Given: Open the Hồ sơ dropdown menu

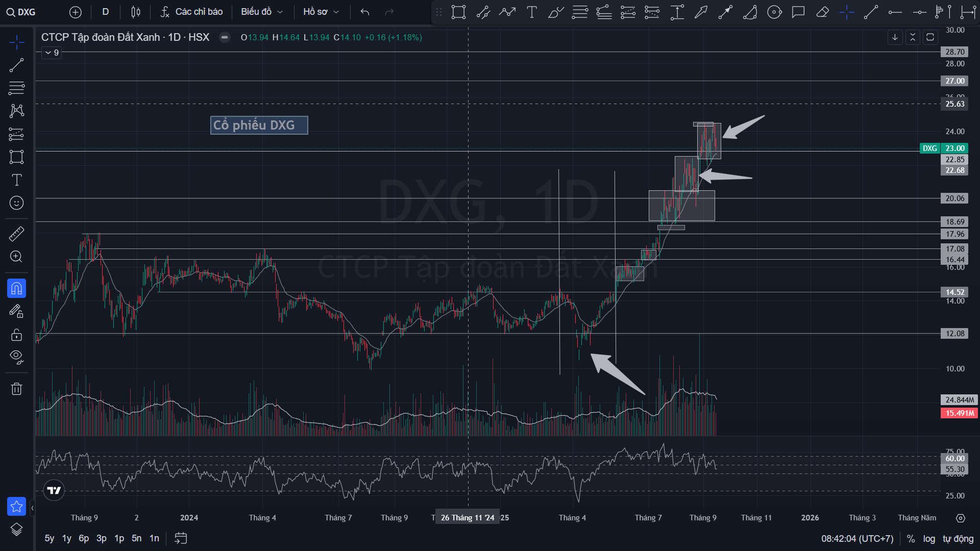Looking at the screenshot, I should [321, 12].
